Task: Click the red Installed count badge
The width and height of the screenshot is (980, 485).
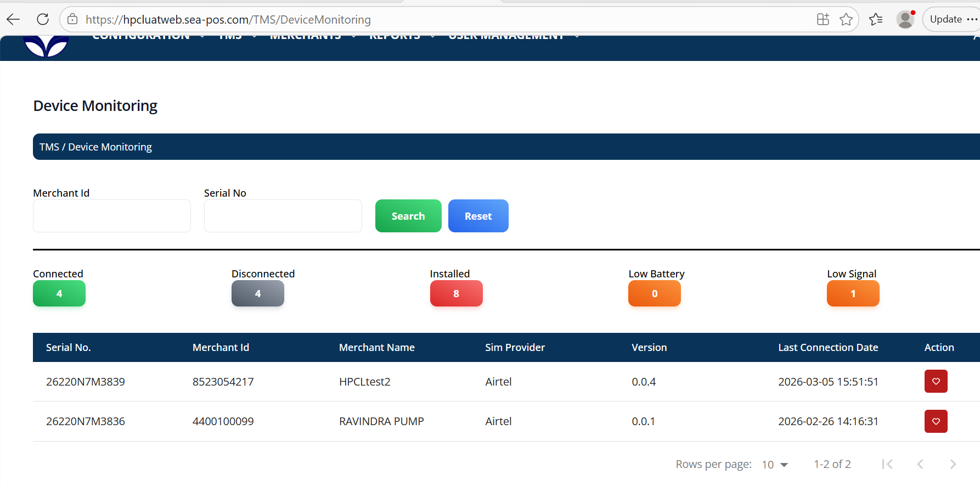Action: [x=456, y=293]
